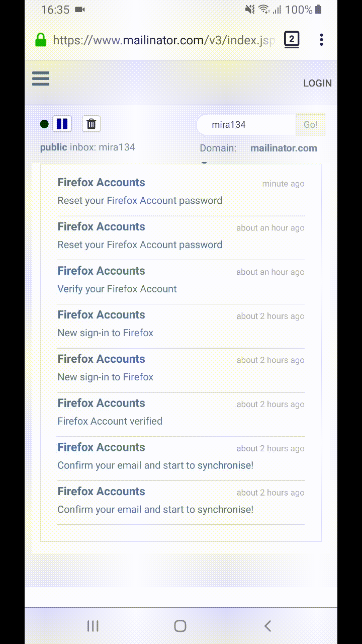Image resolution: width=362 pixels, height=644 pixels.
Task: Tap the secure padlock icon
Action: coord(41,40)
